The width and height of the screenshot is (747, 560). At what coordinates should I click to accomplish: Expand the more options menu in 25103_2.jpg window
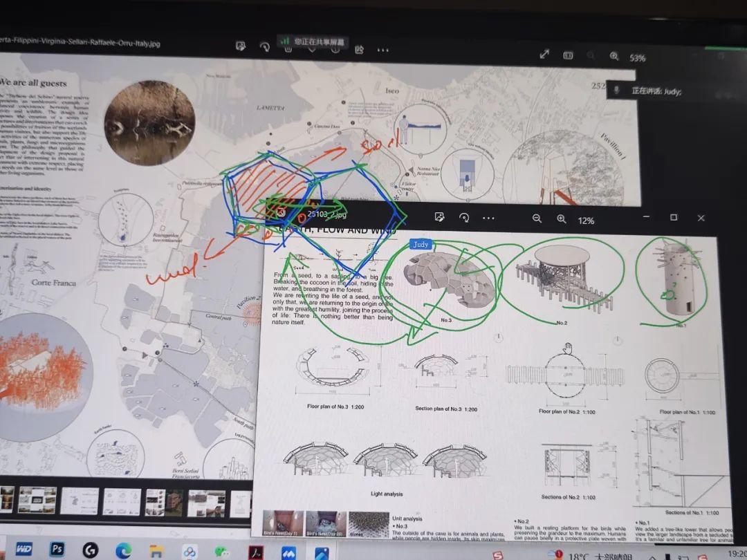[489, 218]
